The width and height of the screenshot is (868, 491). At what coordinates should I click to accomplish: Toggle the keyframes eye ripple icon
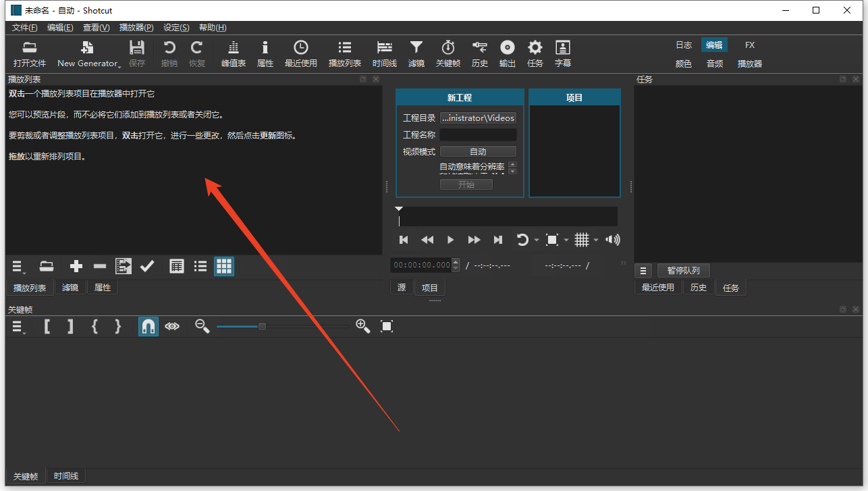pos(172,326)
